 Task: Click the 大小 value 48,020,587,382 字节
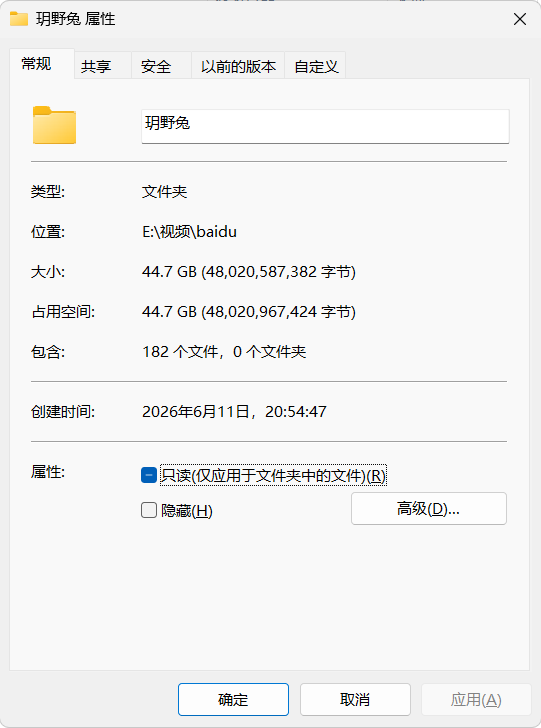(x=279, y=272)
